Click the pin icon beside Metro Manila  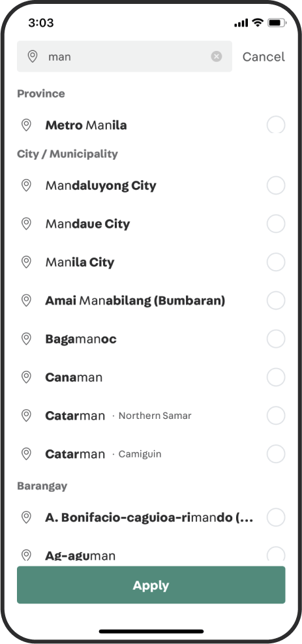pos(26,125)
